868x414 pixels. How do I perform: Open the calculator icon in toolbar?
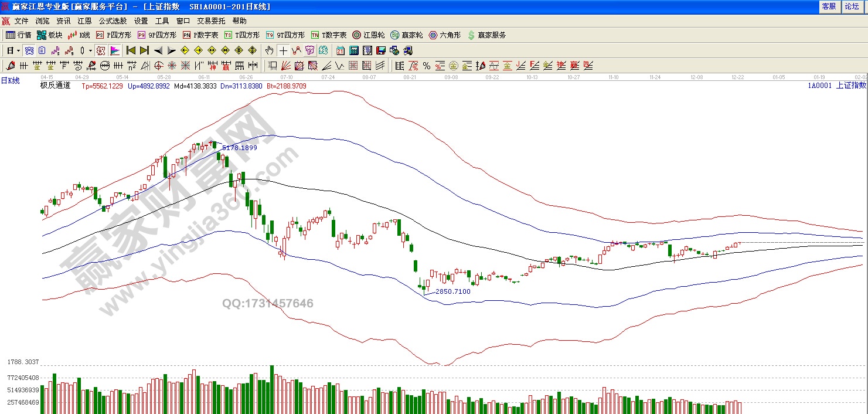tap(354, 50)
